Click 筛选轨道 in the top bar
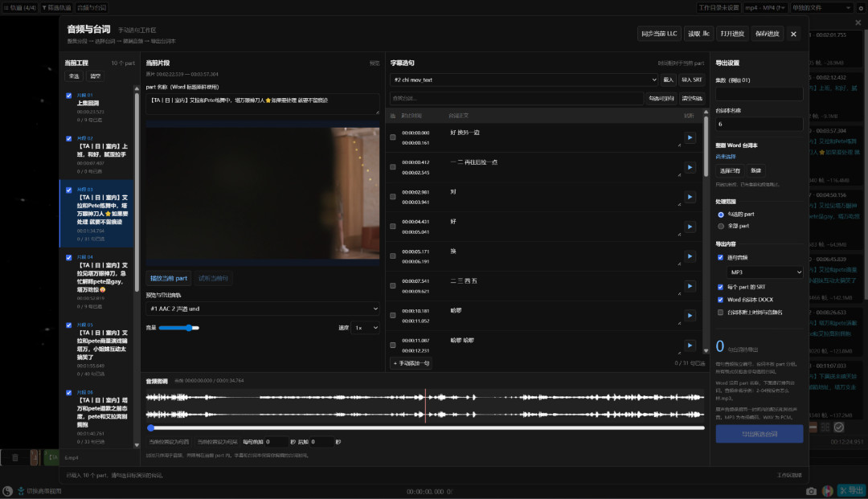Viewport: 868px width, 499px height. (x=56, y=8)
